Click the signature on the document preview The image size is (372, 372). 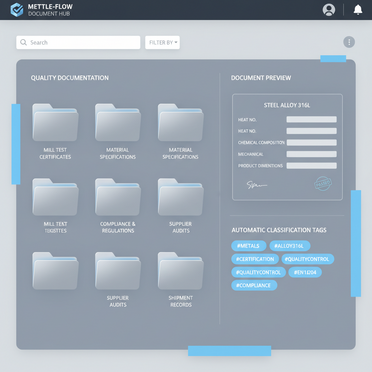(256, 185)
